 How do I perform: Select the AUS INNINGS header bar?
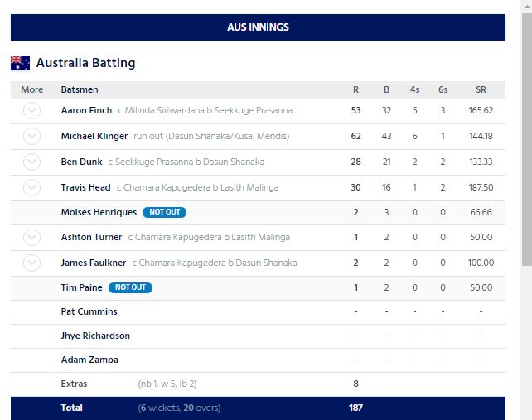[258, 27]
